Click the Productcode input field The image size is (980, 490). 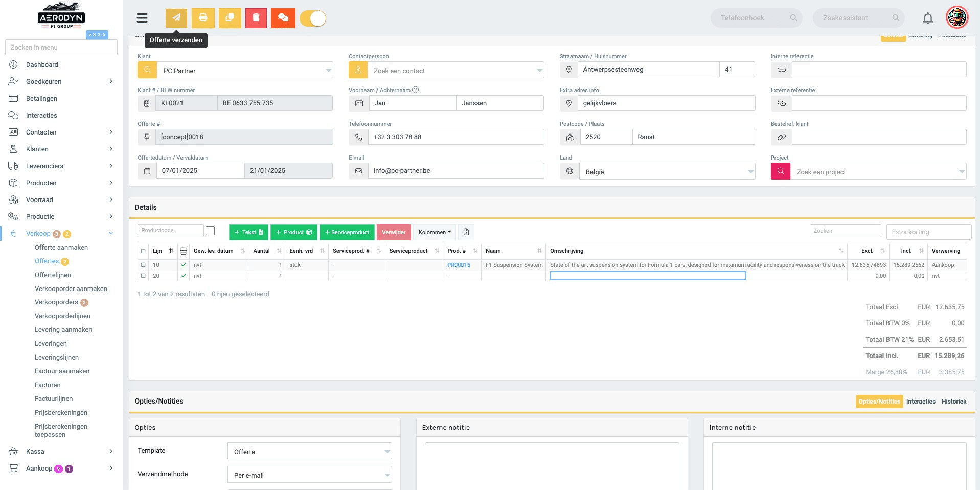(170, 231)
